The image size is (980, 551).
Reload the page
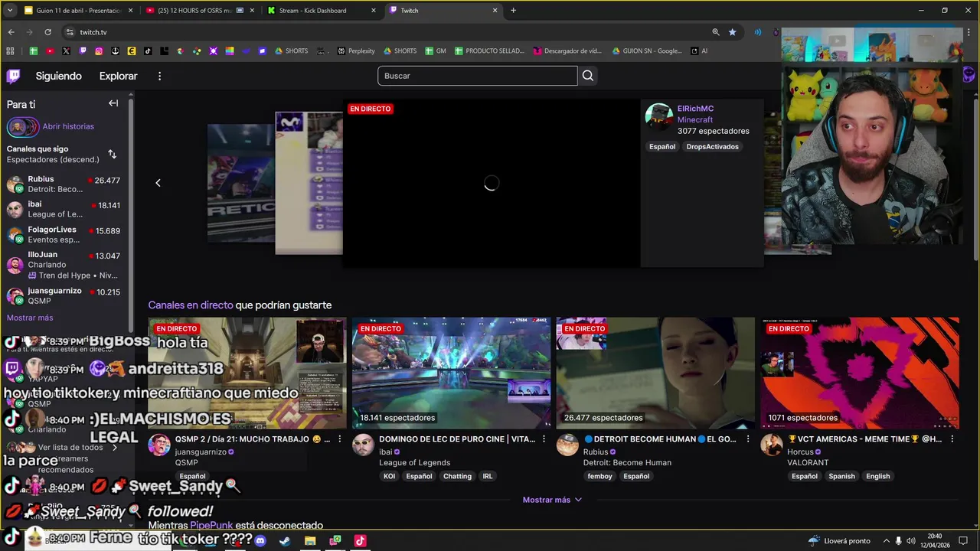[47, 32]
